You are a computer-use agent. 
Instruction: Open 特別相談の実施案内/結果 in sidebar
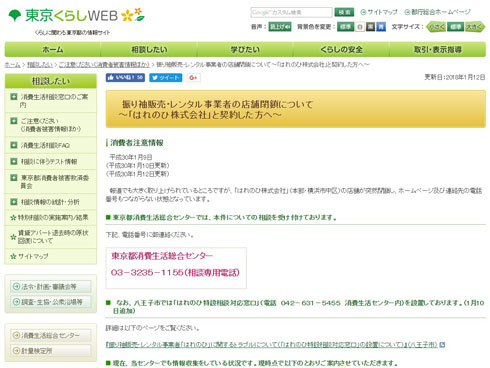coord(51,218)
